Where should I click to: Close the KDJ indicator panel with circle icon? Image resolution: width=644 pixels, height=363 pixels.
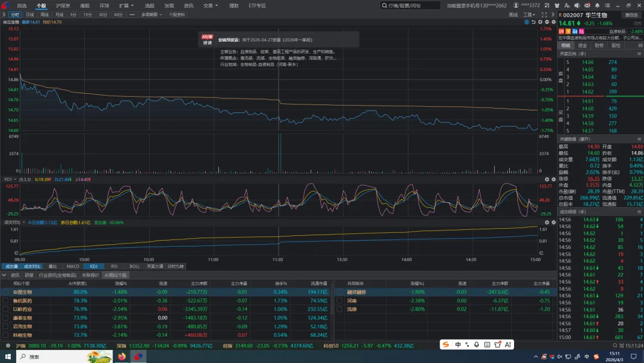(x=547, y=179)
